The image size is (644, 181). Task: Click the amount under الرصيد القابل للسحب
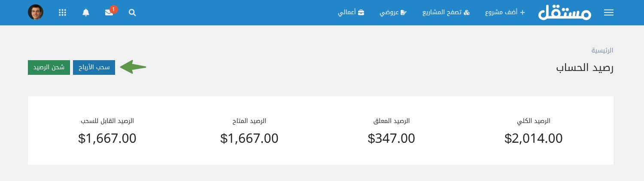click(x=107, y=138)
